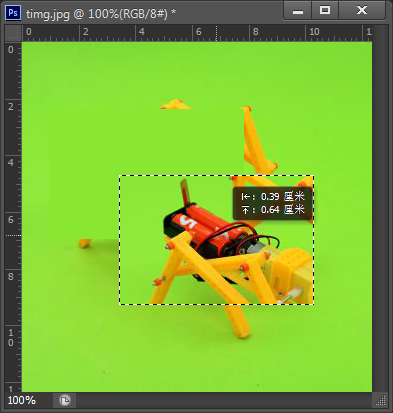Click the vertical ruler on the left
393x413 pixels.
13,216
